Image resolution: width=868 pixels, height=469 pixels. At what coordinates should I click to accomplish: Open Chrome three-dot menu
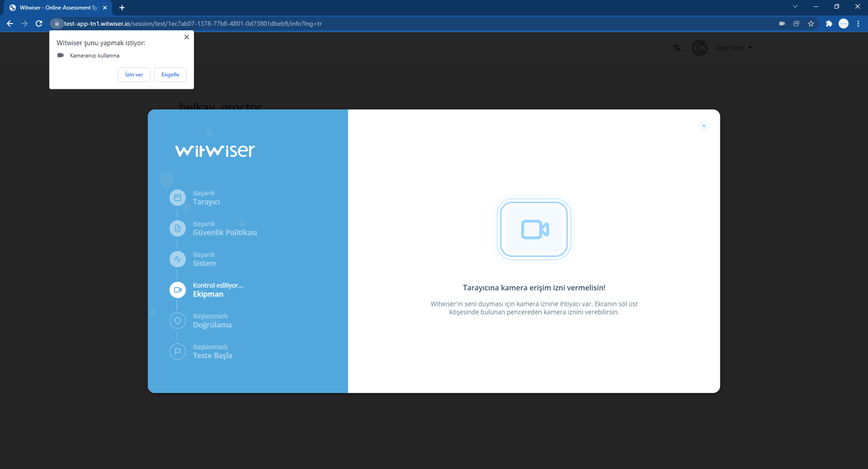pos(858,24)
